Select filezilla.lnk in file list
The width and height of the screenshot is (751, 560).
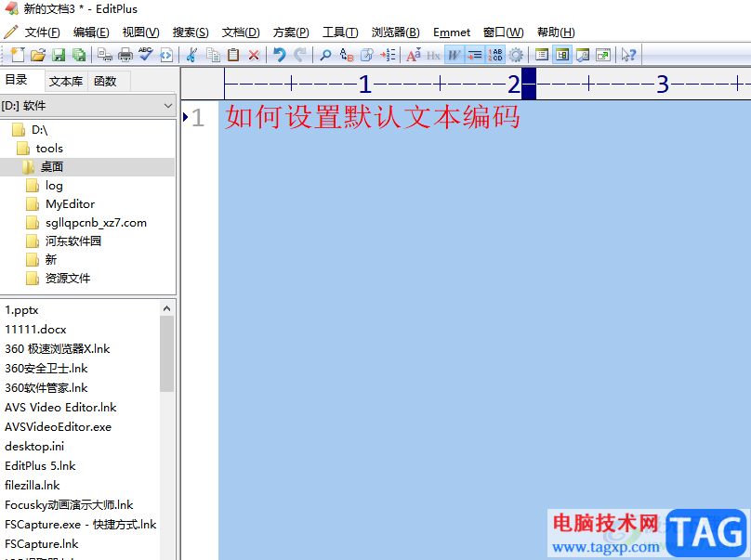(33, 486)
